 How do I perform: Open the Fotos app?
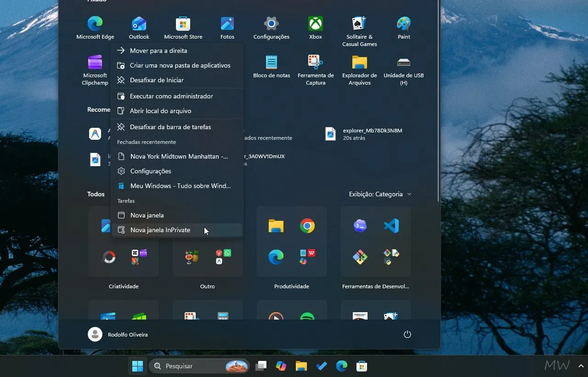coord(227,28)
